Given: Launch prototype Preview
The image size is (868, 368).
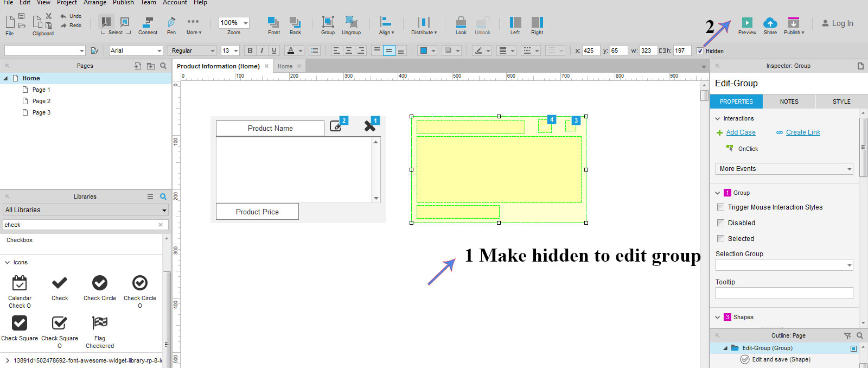Looking at the screenshot, I should point(747,26).
